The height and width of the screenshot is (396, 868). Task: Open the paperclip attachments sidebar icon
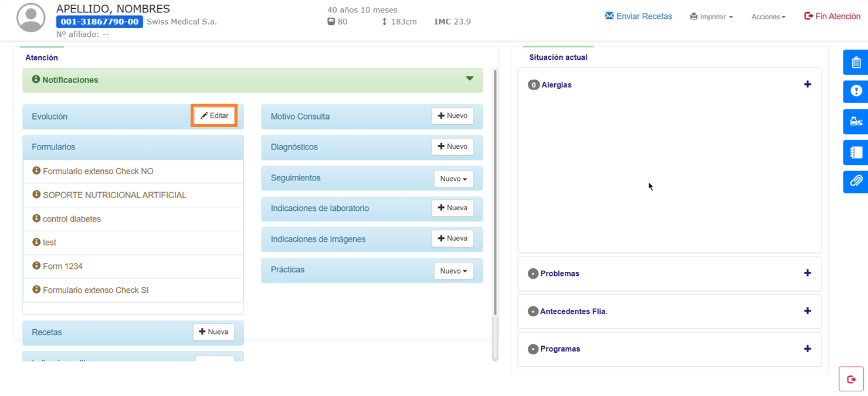click(x=856, y=181)
